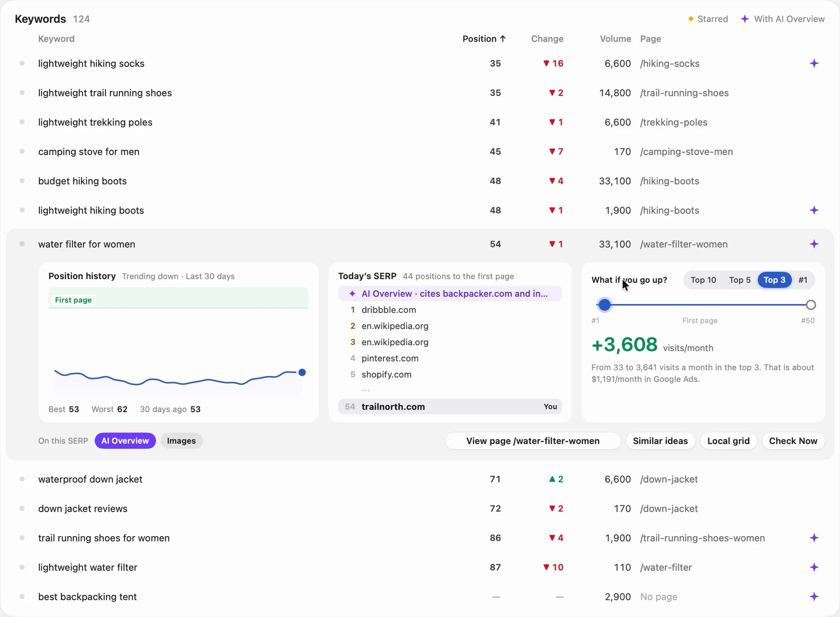Viewport: 840px width, 617px height.
Task: Click the Volume column header
Action: click(615, 39)
